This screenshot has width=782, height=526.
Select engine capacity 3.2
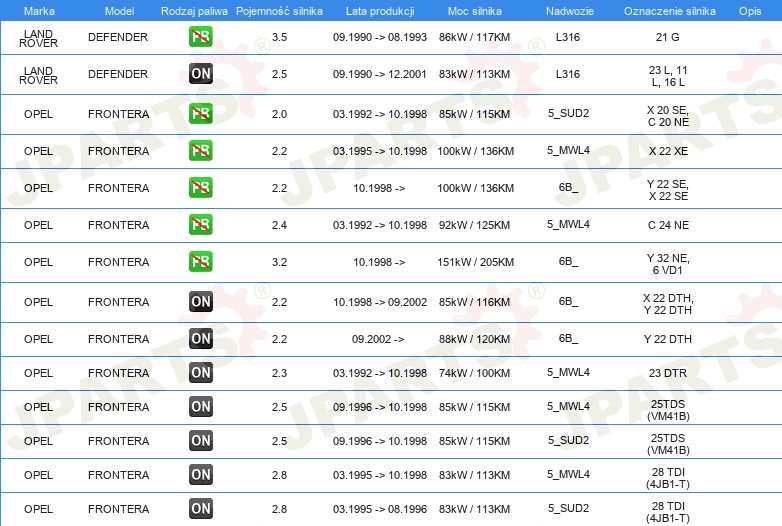pos(279,262)
